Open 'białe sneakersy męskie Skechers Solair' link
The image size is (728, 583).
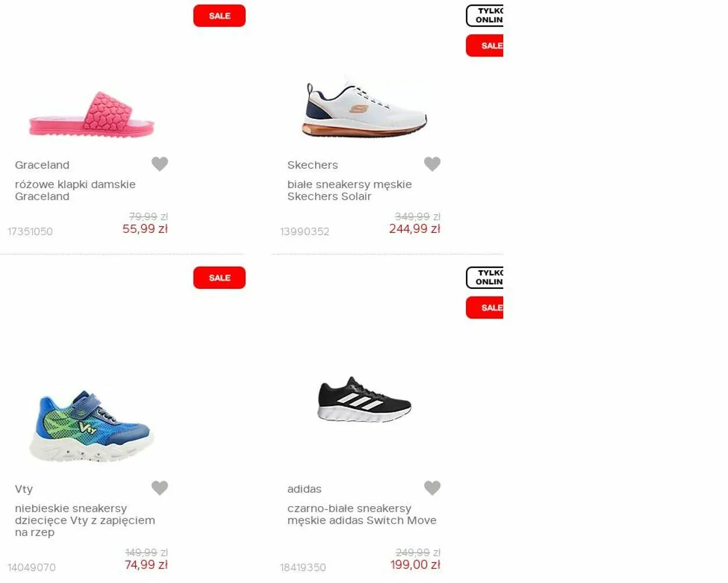(x=349, y=190)
